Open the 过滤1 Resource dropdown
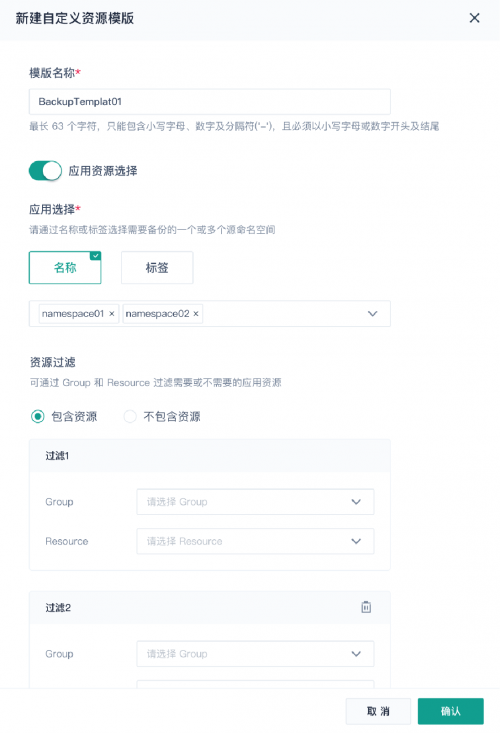Screen dimensions: 500x733 tap(255, 541)
